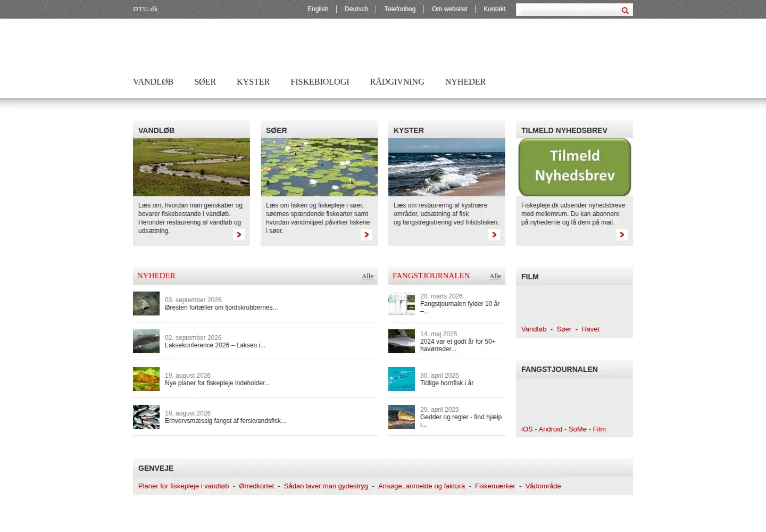Open the Android link under Fangstjournalen

point(550,429)
